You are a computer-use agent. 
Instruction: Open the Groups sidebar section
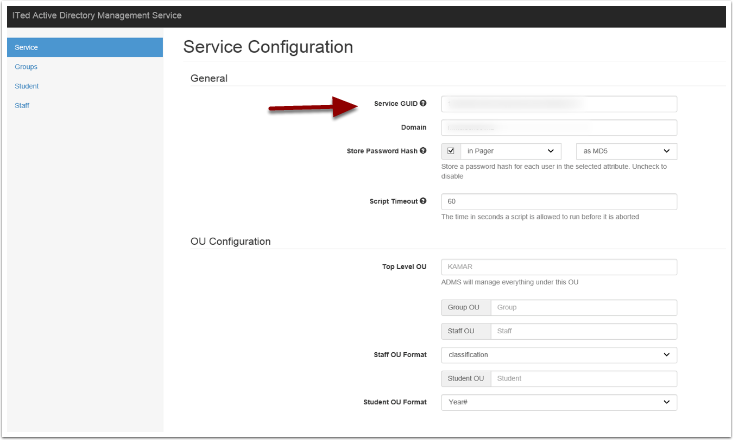[27, 67]
